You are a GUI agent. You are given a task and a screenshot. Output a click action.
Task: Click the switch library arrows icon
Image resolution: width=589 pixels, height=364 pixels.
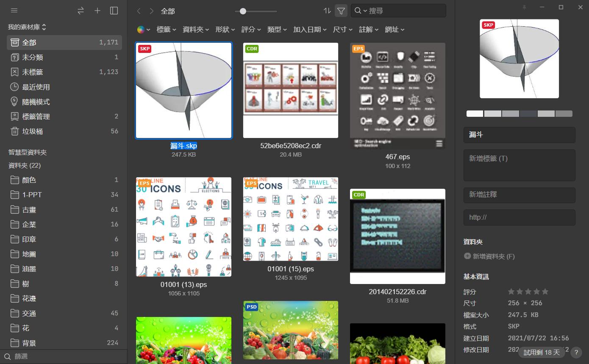[81, 11]
